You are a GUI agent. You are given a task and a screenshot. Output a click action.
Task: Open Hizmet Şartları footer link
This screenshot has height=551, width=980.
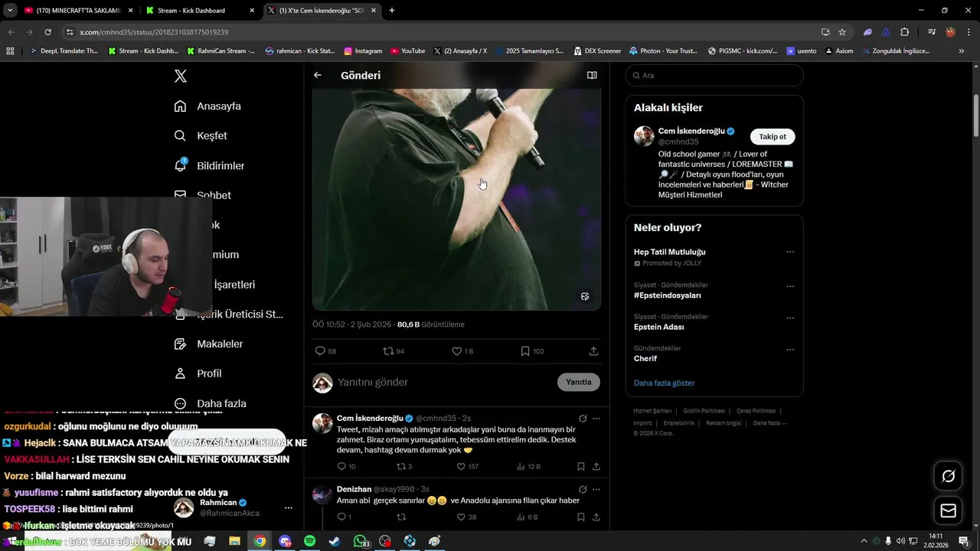(652, 411)
